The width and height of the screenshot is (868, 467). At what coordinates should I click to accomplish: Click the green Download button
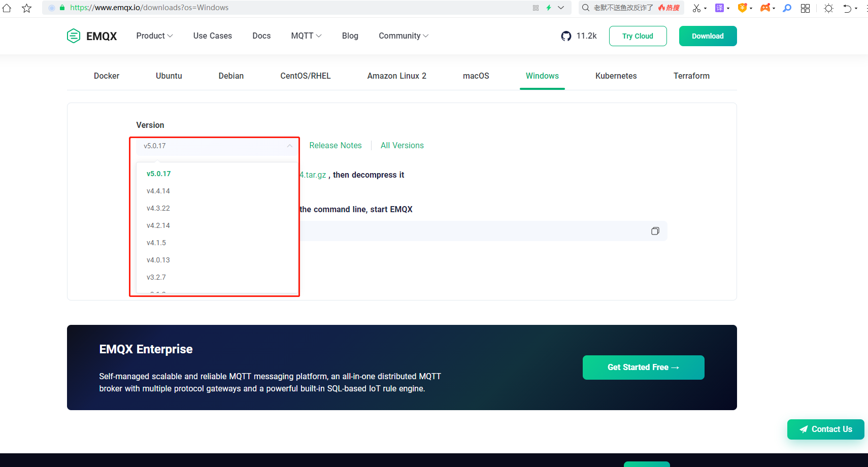point(708,36)
